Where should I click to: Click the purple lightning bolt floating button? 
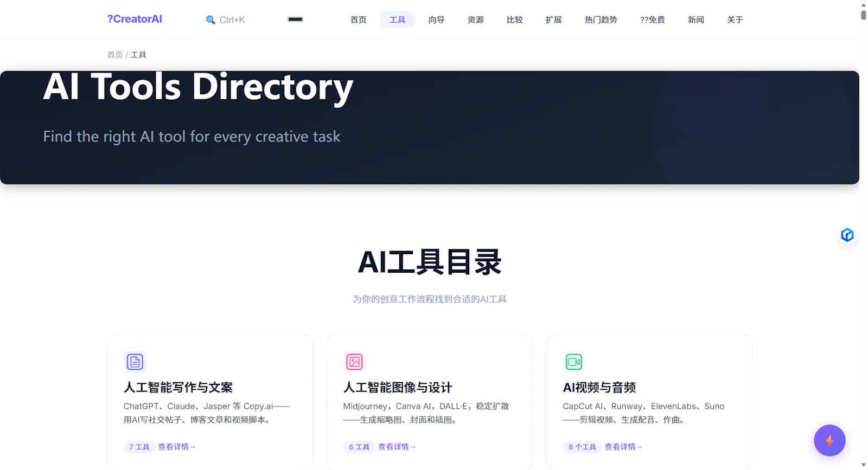click(x=829, y=440)
